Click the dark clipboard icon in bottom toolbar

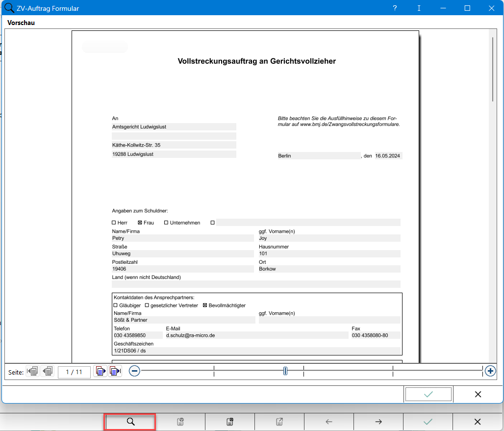(x=229, y=422)
